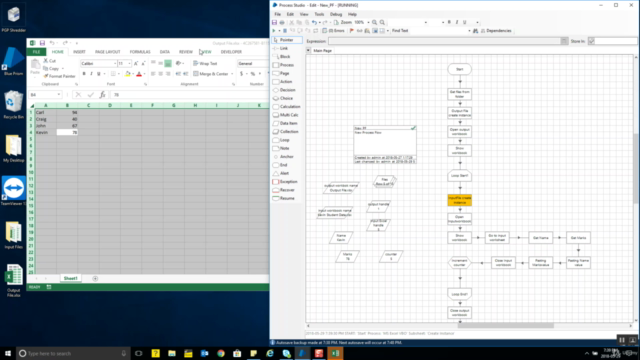This screenshot has width=640, height=360.
Task: Click Format Painter in Excel ribbon
Action: point(60,76)
